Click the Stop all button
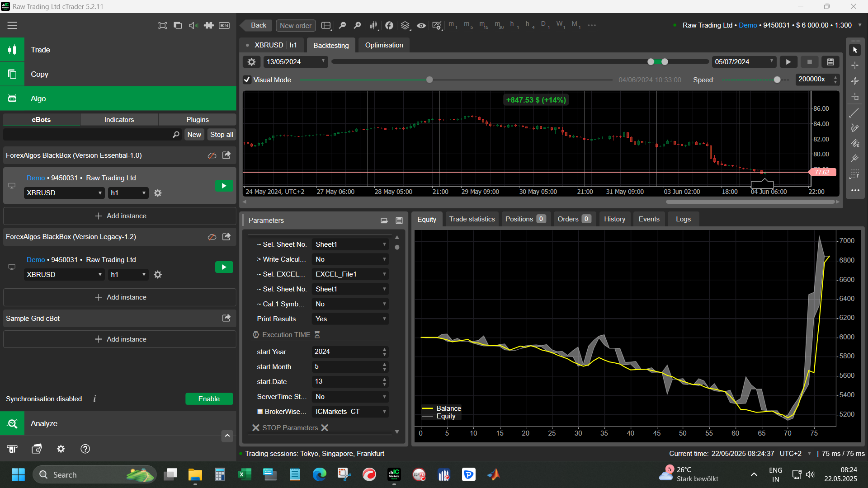 point(222,135)
